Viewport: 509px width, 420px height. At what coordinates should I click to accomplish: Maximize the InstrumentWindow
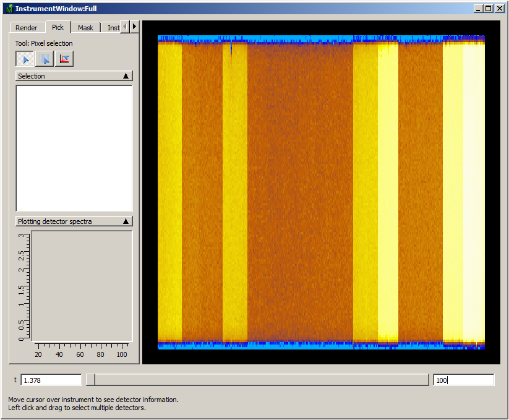pos(489,9)
